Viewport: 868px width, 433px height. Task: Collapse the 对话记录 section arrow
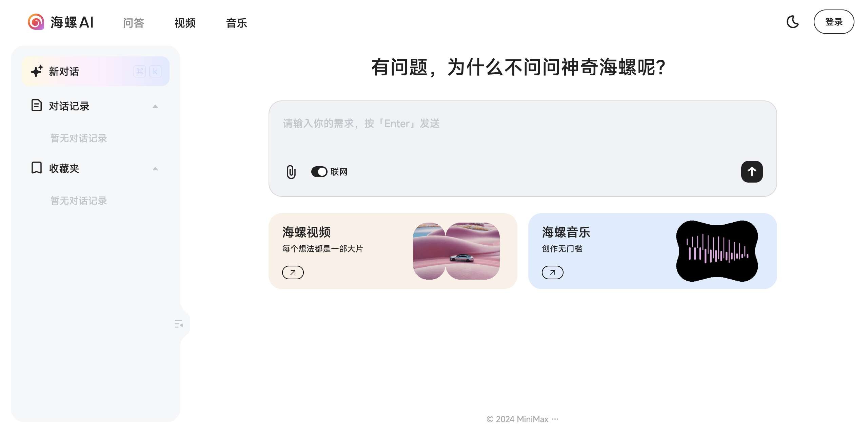tap(155, 106)
